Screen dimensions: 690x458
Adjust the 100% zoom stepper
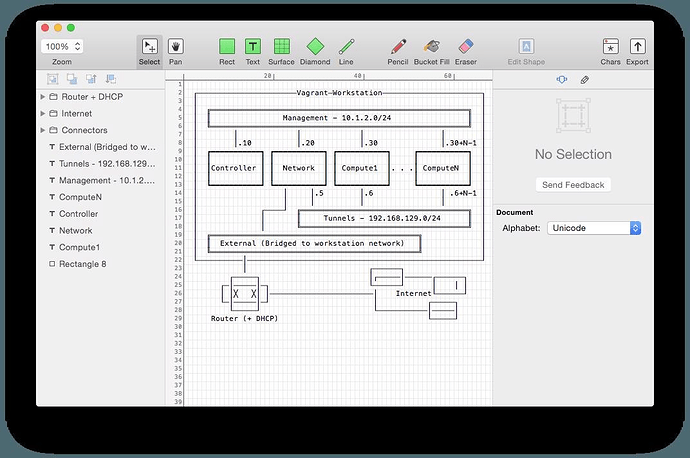pyautogui.click(x=77, y=46)
